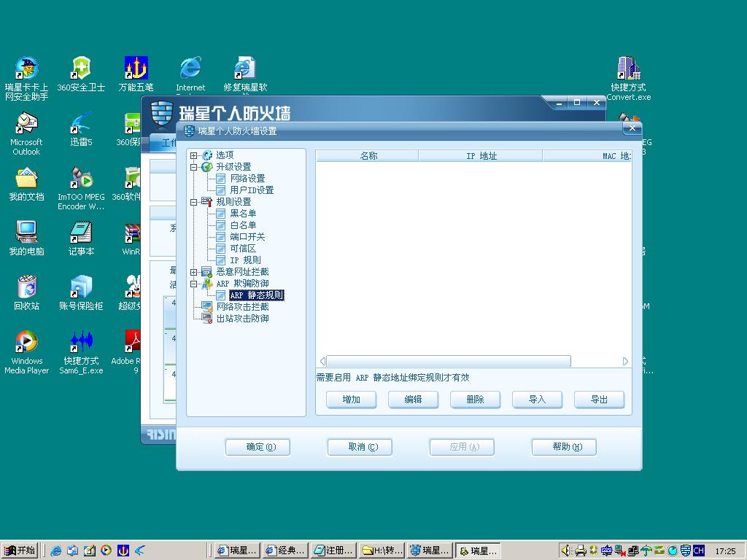Image resolution: width=747 pixels, height=560 pixels.
Task: Click the MAC 地址 column header
Action: (x=587, y=156)
